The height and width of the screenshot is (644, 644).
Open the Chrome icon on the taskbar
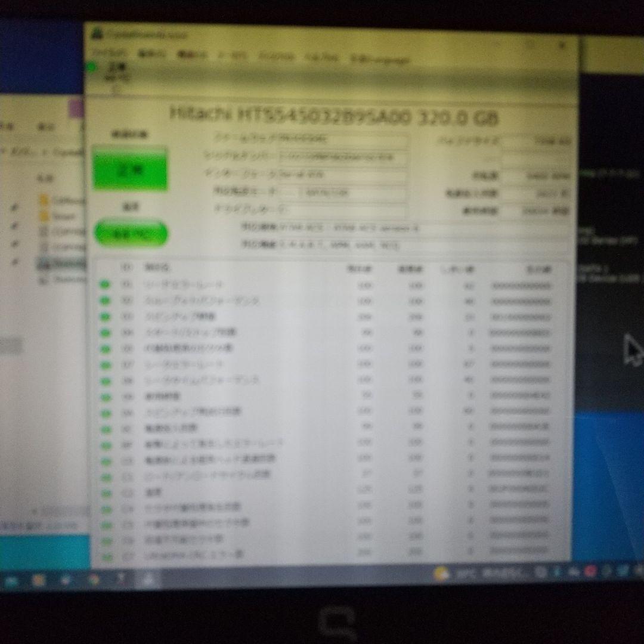94,580
